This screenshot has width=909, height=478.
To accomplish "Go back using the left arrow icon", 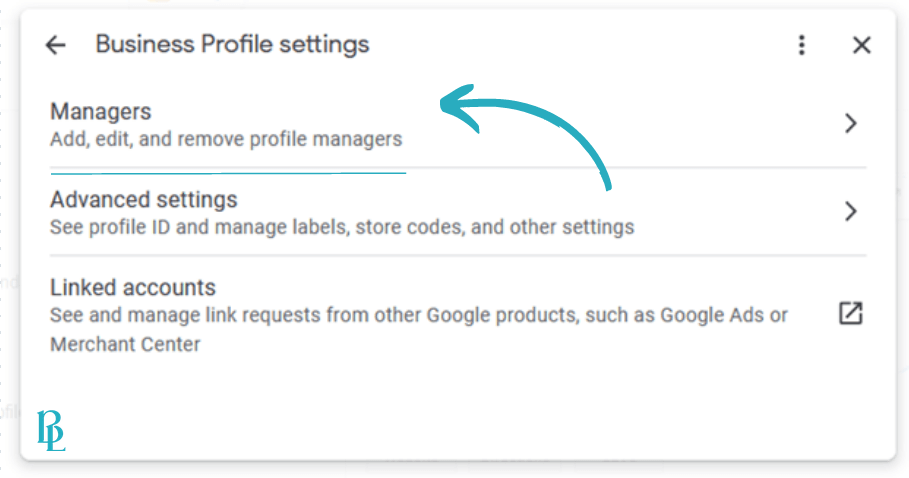I will point(56,45).
